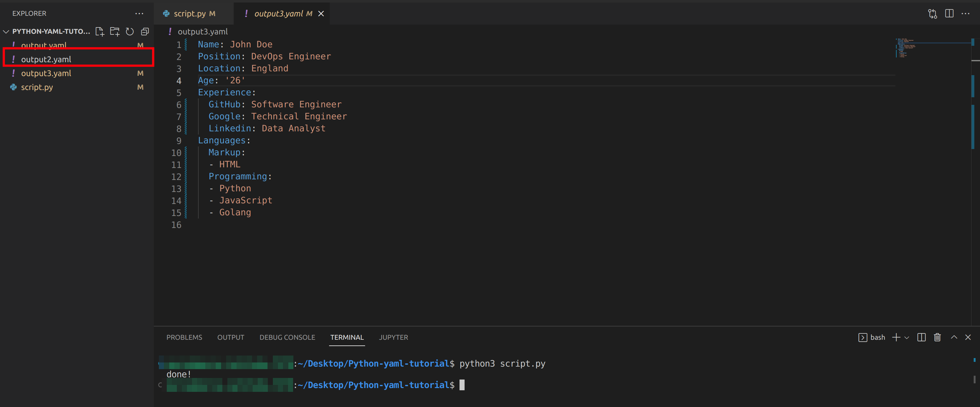Switch to the PROBLEMS panel tab

coord(184,338)
